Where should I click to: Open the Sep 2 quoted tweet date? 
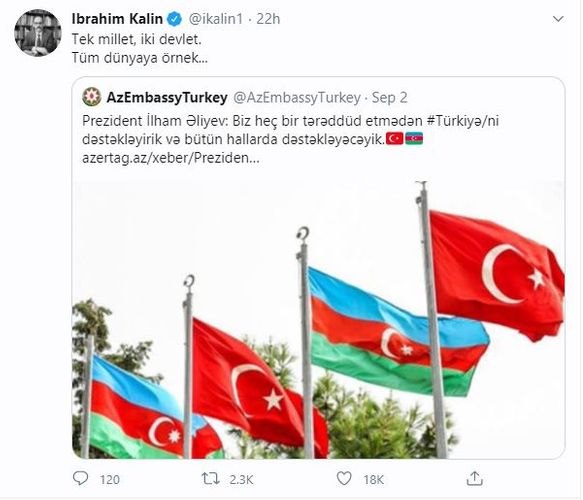[x=390, y=97]
